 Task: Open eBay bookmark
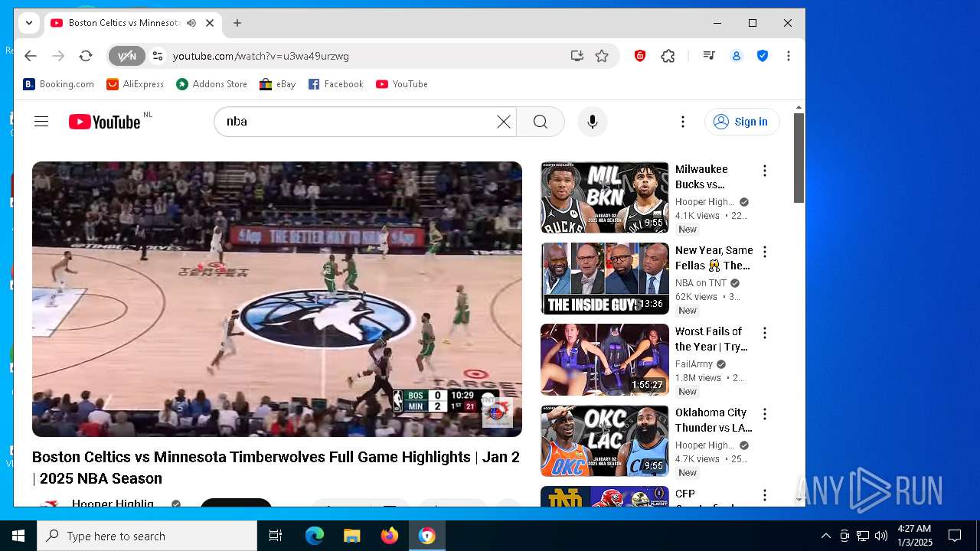pyautogui.click(x=278, y=84)
